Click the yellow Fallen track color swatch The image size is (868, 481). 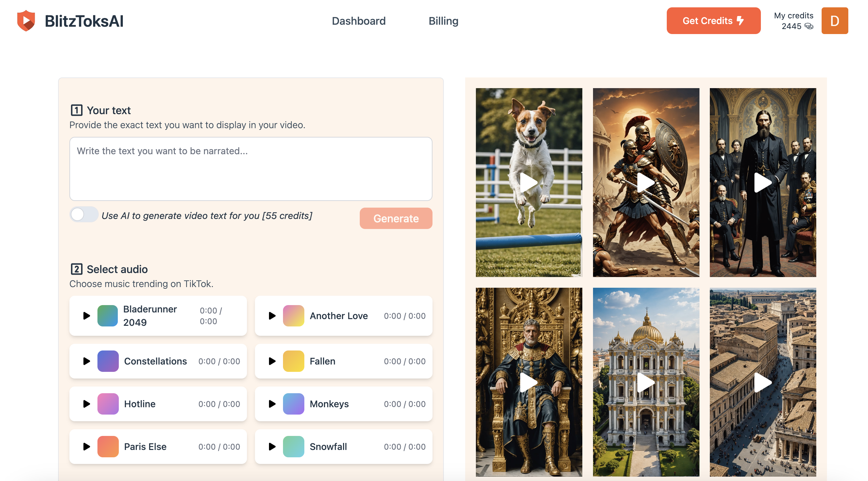[x=293, y=362]
